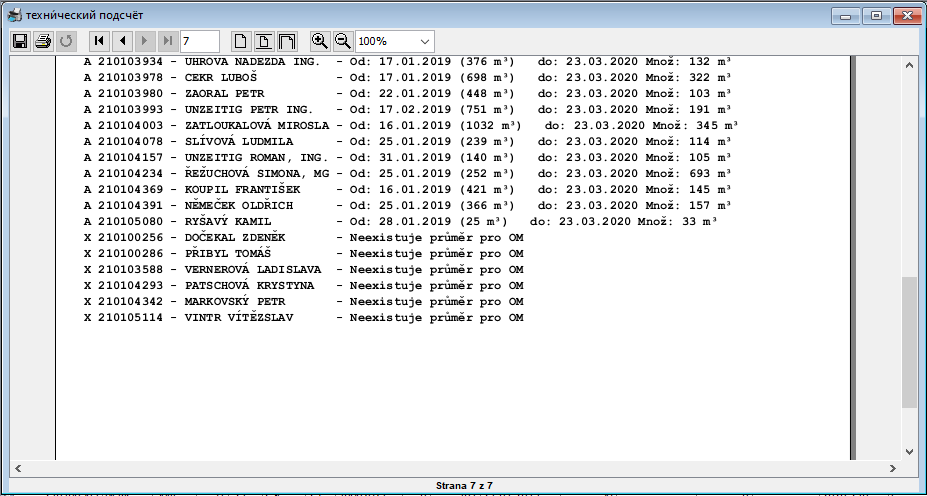Print the report using printer icon
The image size is (927, 496).
coord(43,41)
